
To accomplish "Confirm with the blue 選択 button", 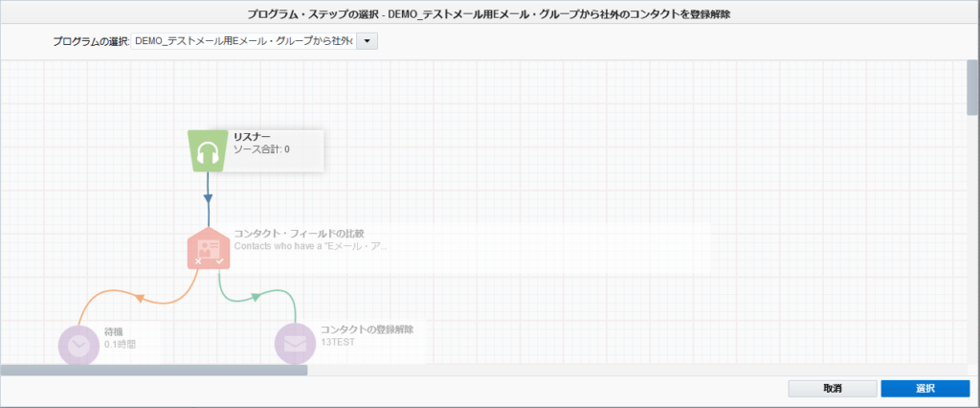I will 924,389.
